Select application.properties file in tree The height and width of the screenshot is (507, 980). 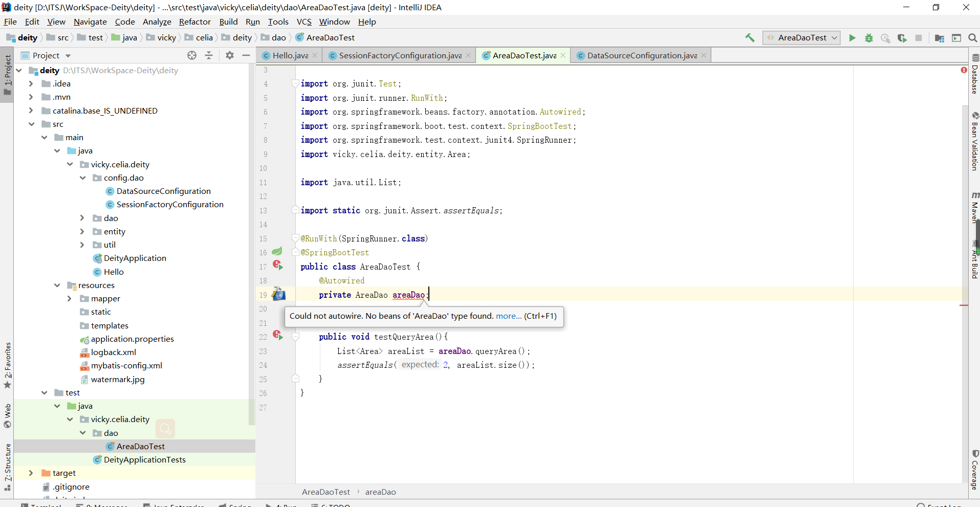(x=132, y=339)
